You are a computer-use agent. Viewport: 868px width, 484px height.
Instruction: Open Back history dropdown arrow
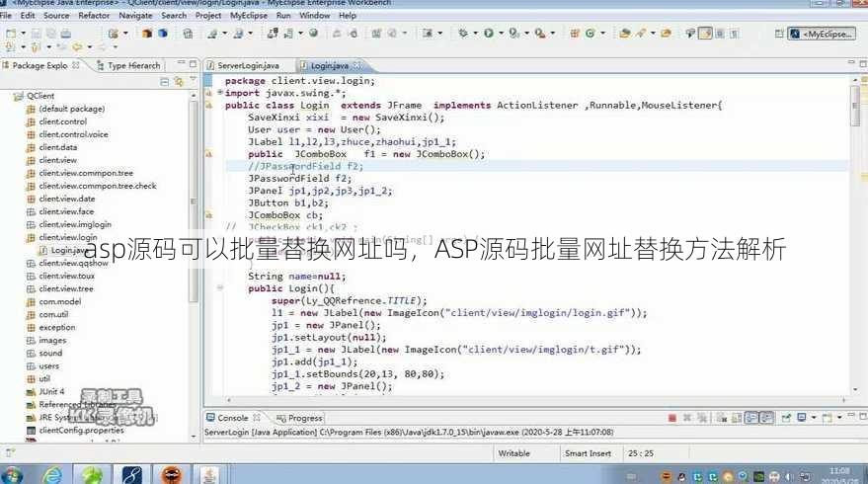coord(89,47)
